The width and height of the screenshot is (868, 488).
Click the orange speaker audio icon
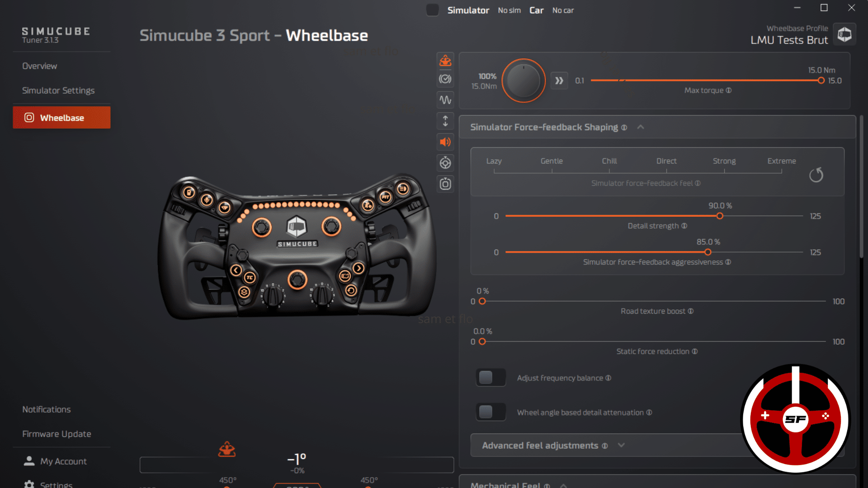click(x=445, y=142)
